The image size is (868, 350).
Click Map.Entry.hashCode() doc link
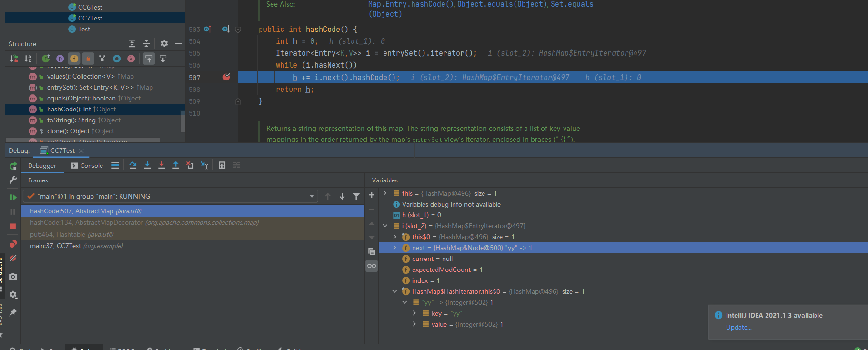pyautogui.click(x=411, y=4)
